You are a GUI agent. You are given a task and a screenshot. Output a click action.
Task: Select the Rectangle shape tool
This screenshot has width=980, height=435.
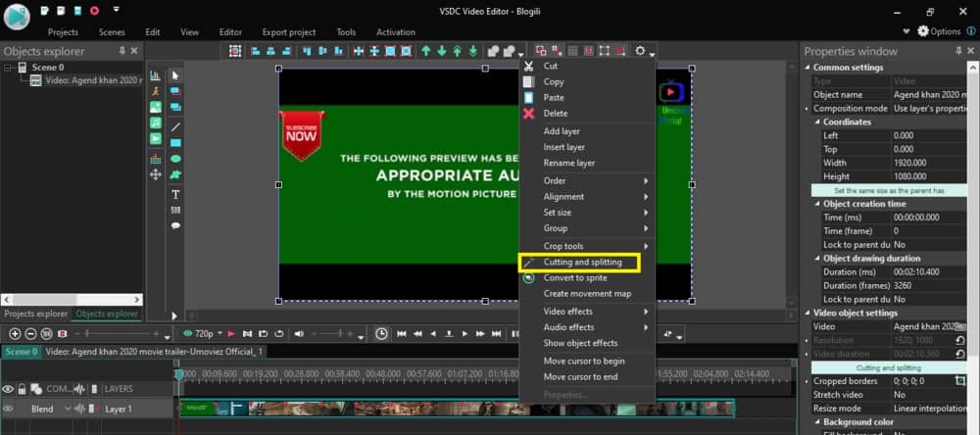click(x=175, y=142)
